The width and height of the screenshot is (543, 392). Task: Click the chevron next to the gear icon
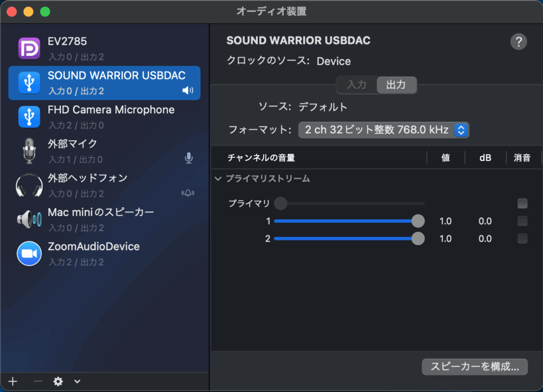pos(77,381)
